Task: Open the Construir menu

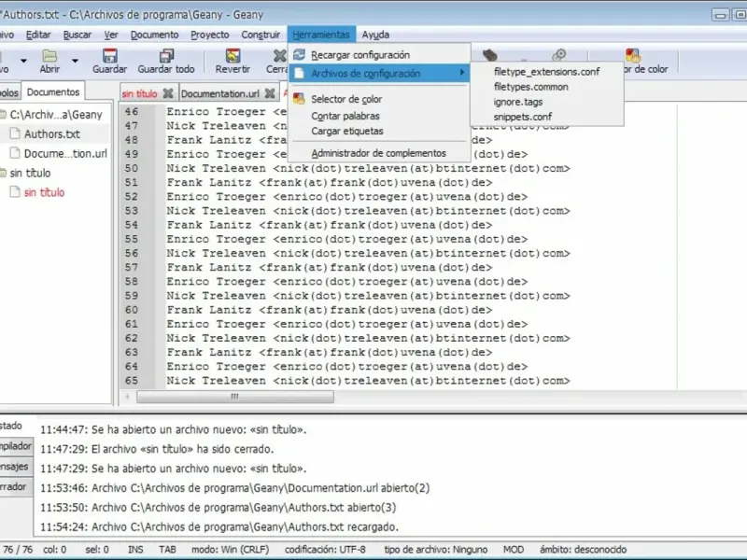Action: coord(261,35)
